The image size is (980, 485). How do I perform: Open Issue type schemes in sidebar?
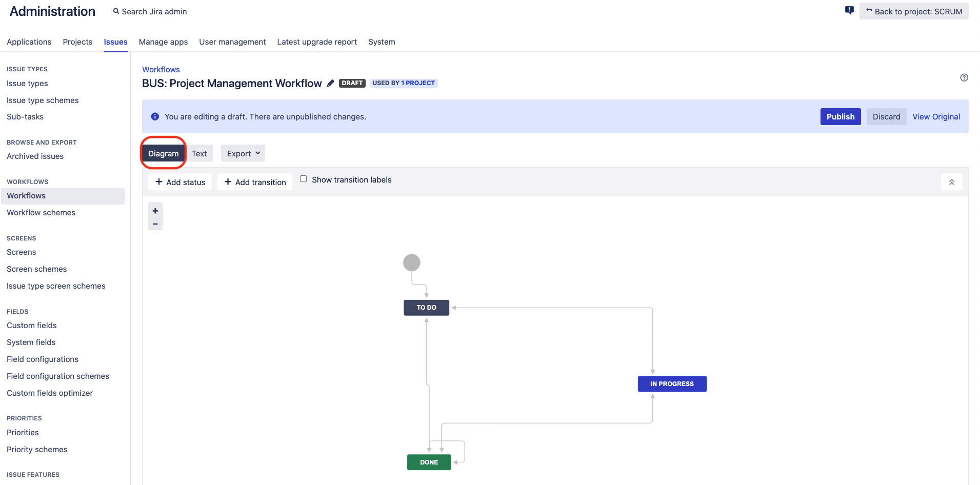tap(43, 100)
